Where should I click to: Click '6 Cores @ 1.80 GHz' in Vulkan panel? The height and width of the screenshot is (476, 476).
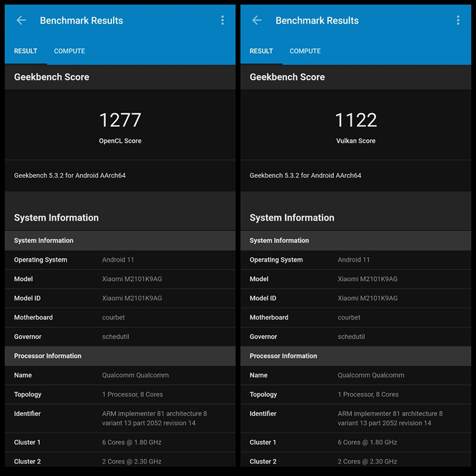[x=367, y=442]
